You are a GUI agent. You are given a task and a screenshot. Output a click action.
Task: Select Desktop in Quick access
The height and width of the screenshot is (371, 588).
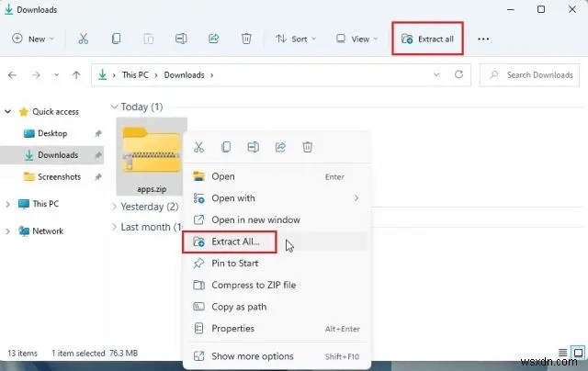52,133
